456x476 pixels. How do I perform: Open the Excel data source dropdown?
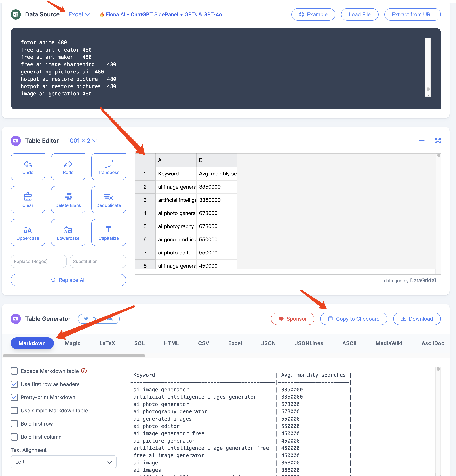pyautogui.click(x=79, y=15)
